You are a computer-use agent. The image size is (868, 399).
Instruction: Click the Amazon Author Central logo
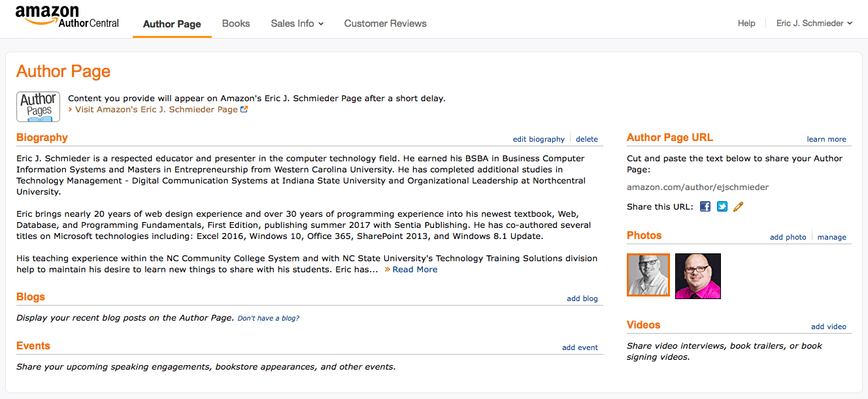coord(65,14)
